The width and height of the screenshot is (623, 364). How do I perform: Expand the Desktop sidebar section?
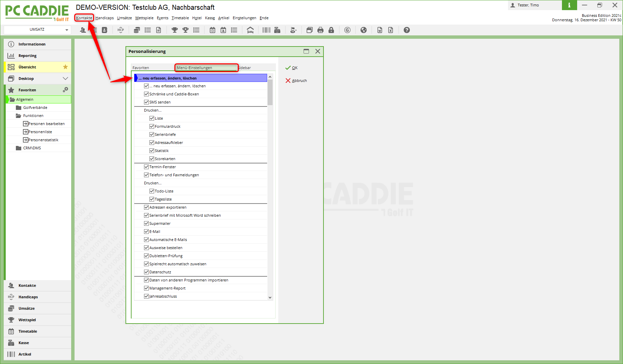coord(65,79)
